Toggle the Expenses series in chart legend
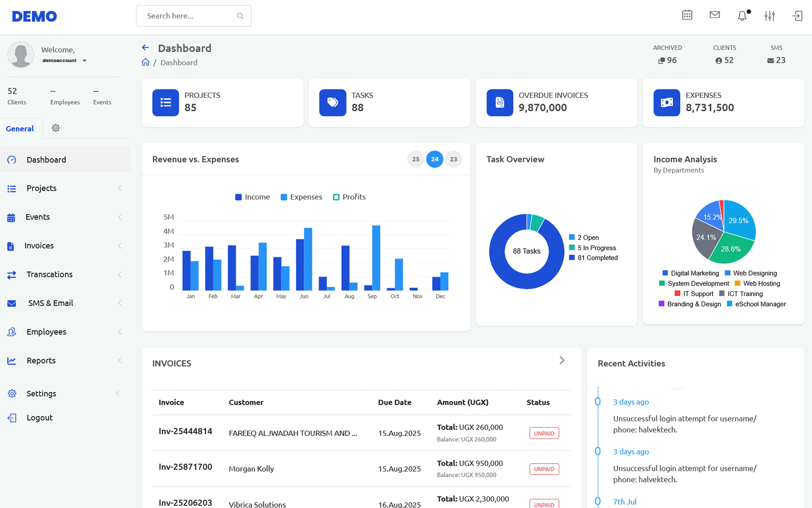 [x=301, y=197]
